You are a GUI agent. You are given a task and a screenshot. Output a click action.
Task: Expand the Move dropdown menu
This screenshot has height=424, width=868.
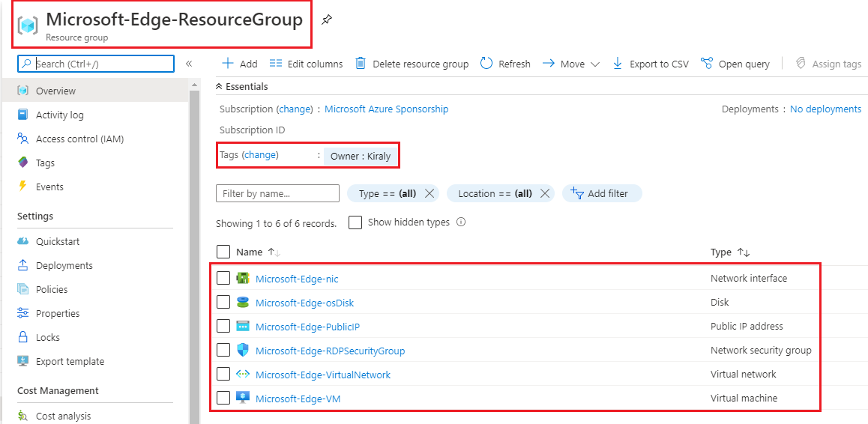click(594, 64)
